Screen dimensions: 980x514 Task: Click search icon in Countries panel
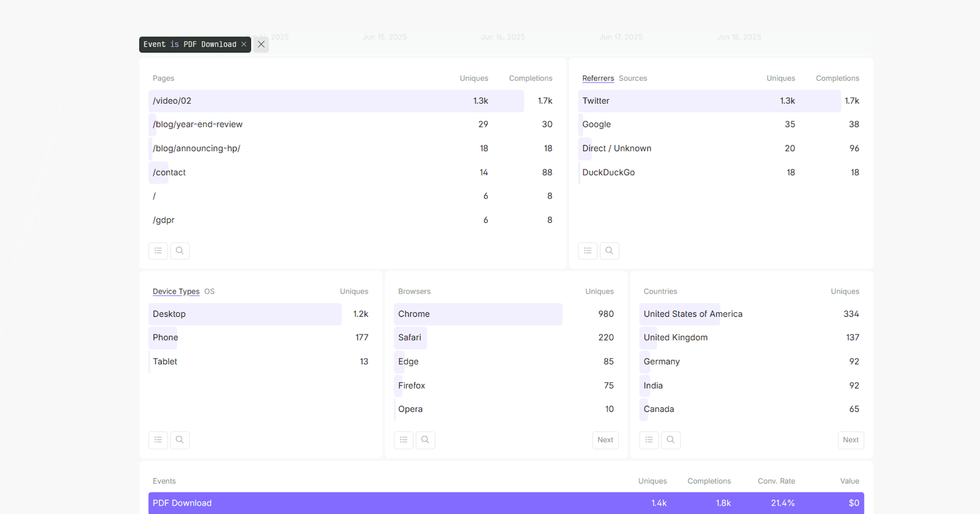coord(670,440)
